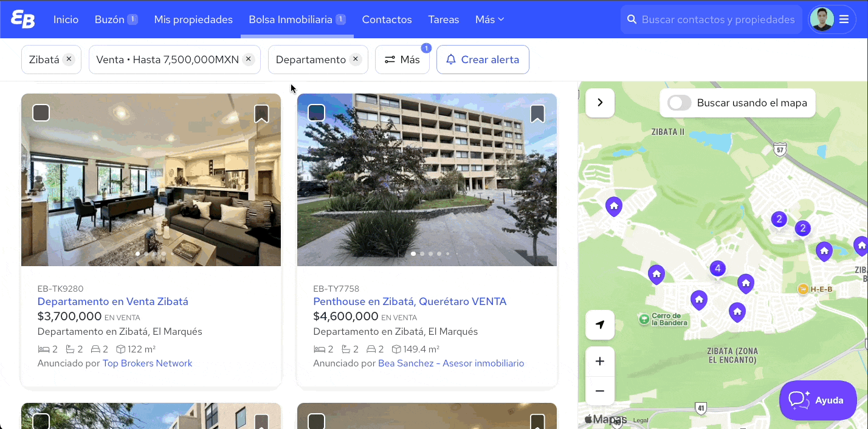Screen dimensions: 868x429
Task: Click Crear alerta button
Action: [483, 60]
